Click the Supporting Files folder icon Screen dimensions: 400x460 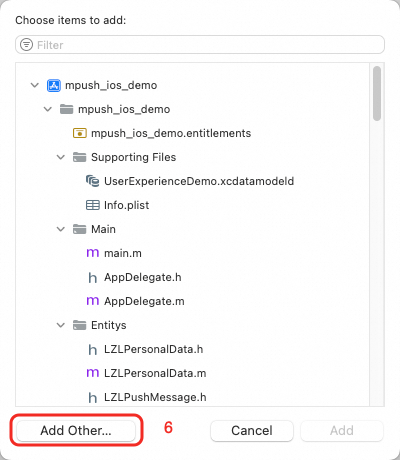[x=80, y=157]
